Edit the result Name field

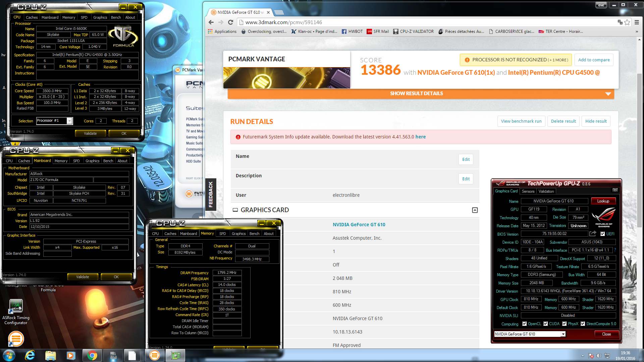click(x=466, y=160)
